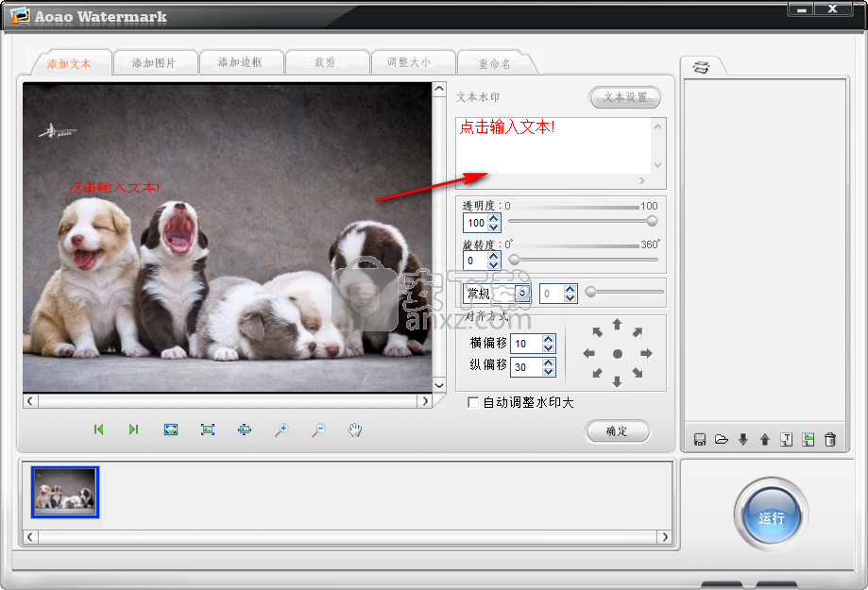Click text template icon in list toolbar
Viewport: 868px width, 590px height.
(786, 440)
